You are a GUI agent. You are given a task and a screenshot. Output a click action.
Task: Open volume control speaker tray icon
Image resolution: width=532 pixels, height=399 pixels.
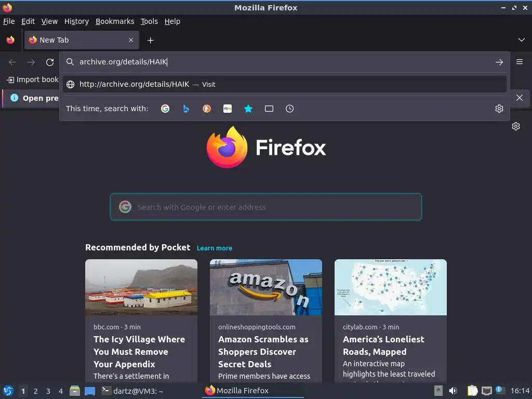pyautogui.click(x=453, y=391)
